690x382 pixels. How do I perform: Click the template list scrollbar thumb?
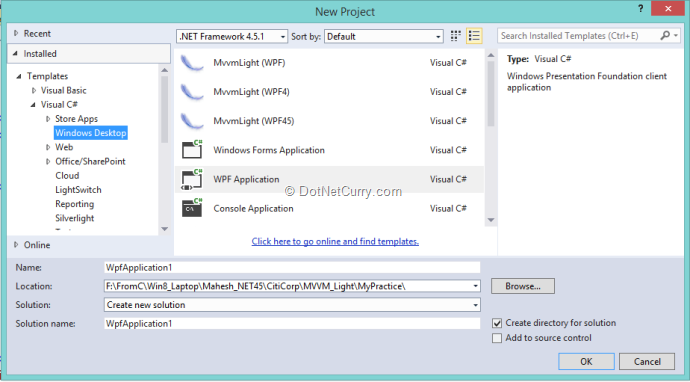(x=491, y=94)
